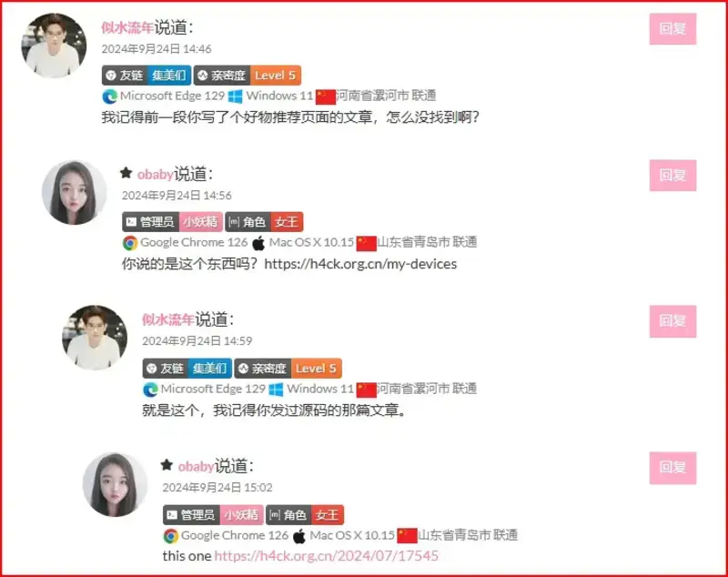Reply to obaby's 14:56 comment
Viewport: 728px width, 577px height.
(672, 175)
